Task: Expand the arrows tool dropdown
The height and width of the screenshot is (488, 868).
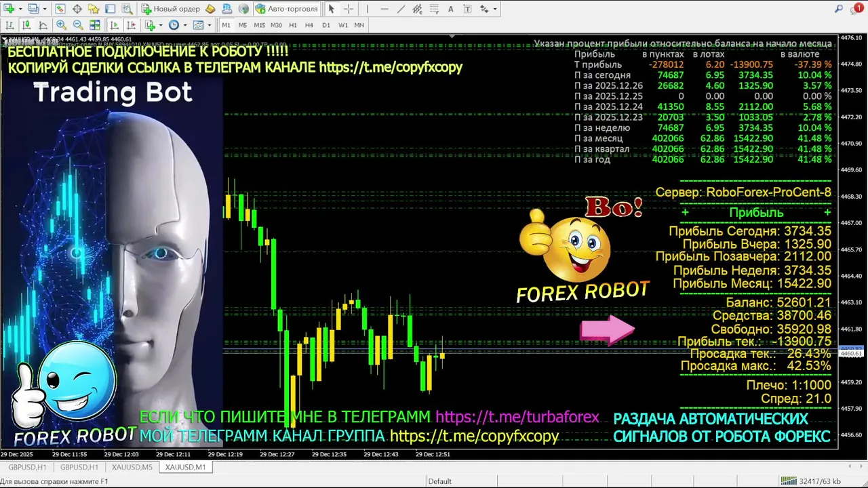Action: [x=495, y=9]
